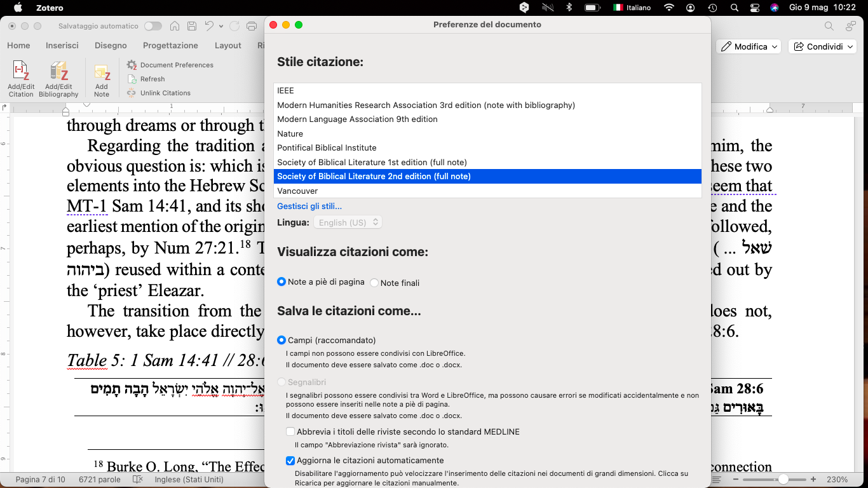Click the Siri icon in menu bar
Viewport: 868px width, 488px height.
pos(775,8)
